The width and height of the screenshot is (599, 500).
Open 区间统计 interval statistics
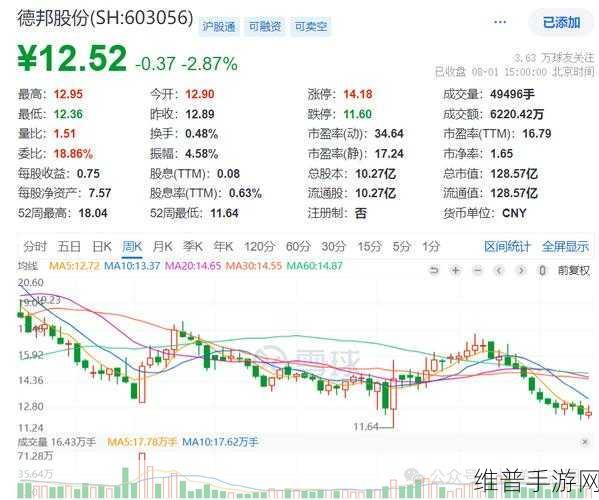[507, 246]
